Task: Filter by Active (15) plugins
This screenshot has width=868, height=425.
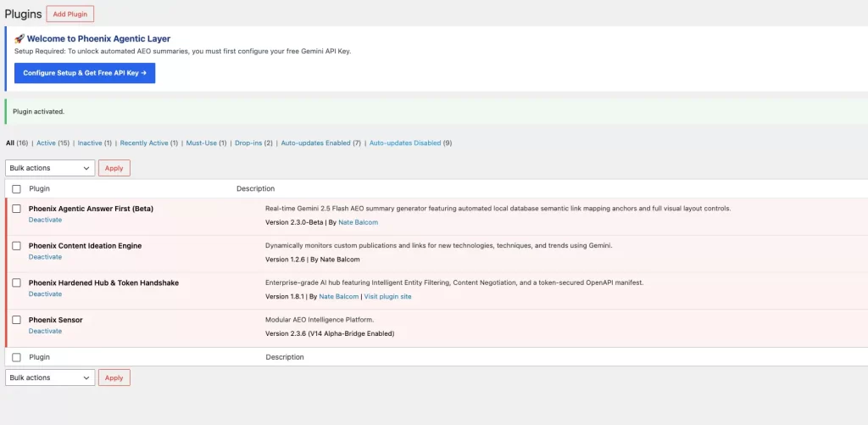Action: point(53,143)
